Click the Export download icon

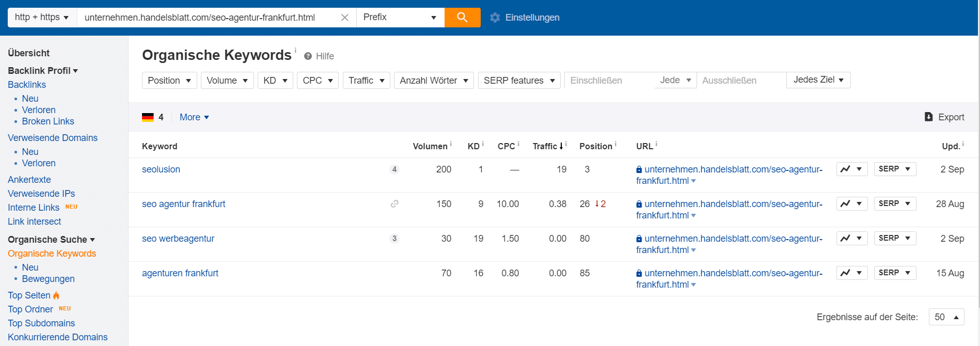(x=928, y=117)
